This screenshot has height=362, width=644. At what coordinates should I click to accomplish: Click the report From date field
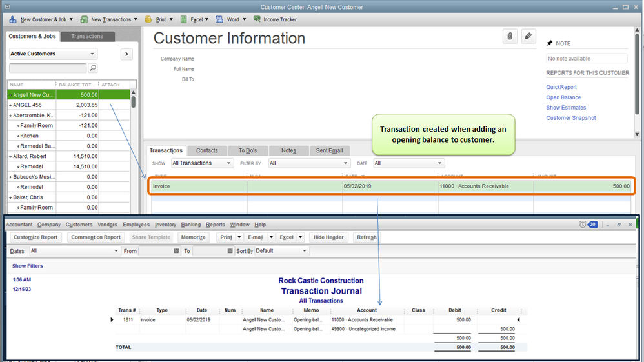coord(156,250)
